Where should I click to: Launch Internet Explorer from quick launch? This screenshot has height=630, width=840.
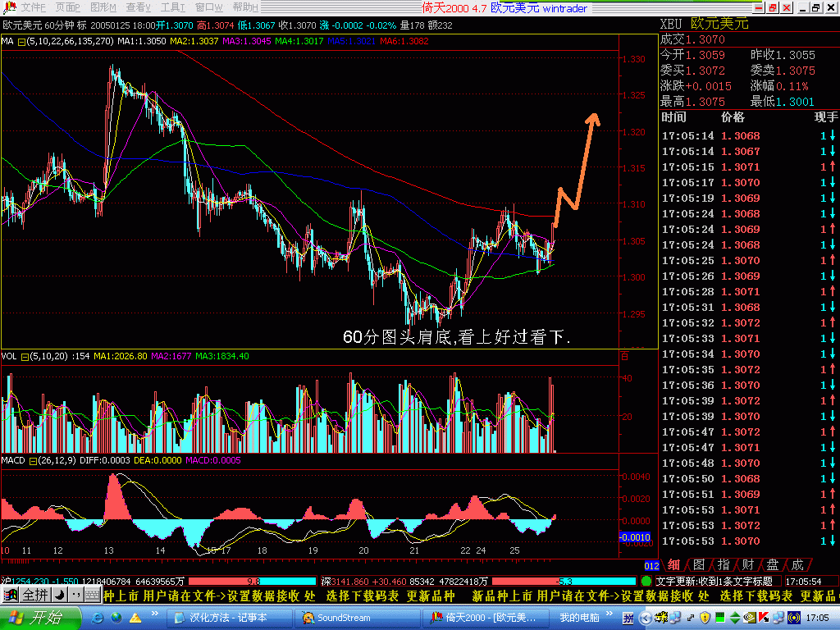[x=97, y=618]
